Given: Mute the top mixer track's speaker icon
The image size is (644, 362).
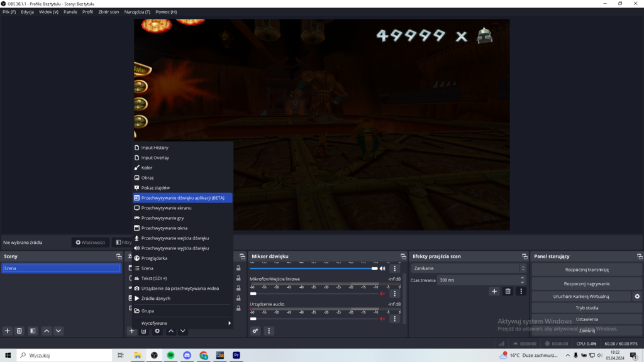Looking at the screenshot, I should [x=382, y=268].
